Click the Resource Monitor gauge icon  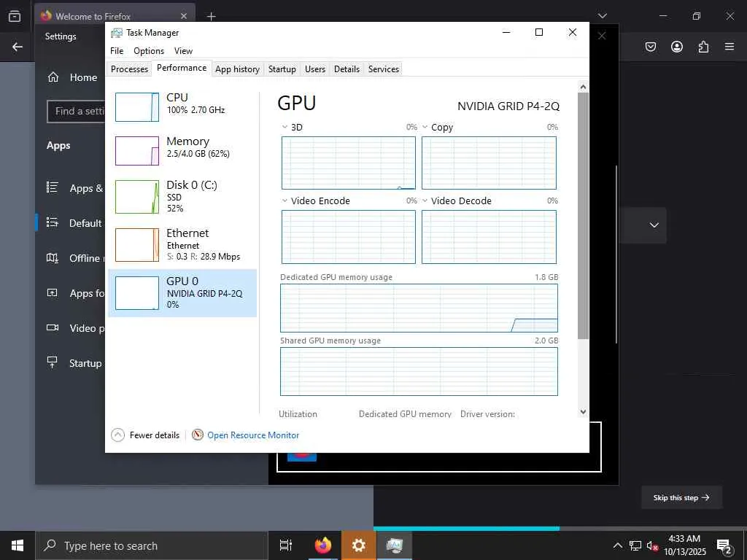(x=197, y=435)
